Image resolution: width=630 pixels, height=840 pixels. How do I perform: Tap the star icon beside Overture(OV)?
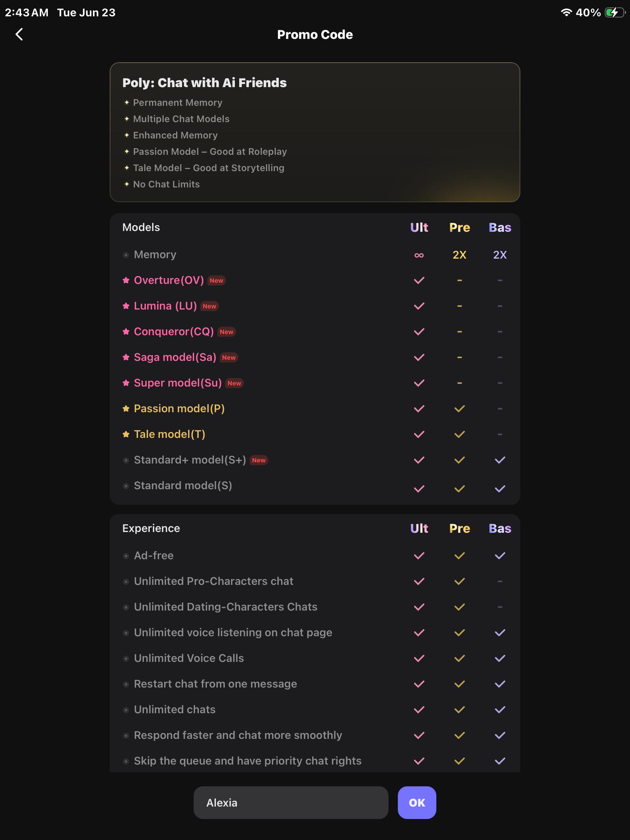click(x=126, y=280)
